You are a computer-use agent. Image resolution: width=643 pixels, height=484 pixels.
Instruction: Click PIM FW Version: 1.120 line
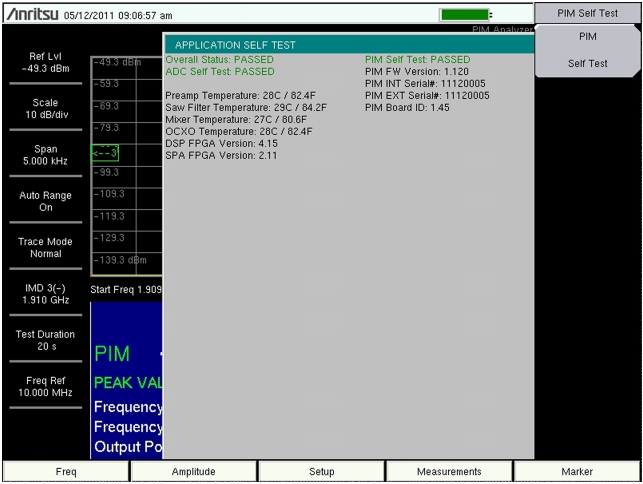pos(417,71)
